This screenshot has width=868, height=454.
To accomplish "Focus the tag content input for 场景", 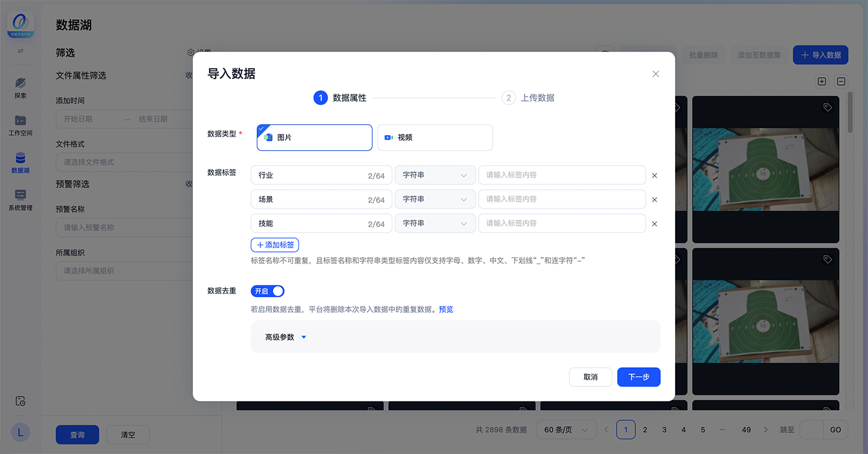I will pos(562,199).
